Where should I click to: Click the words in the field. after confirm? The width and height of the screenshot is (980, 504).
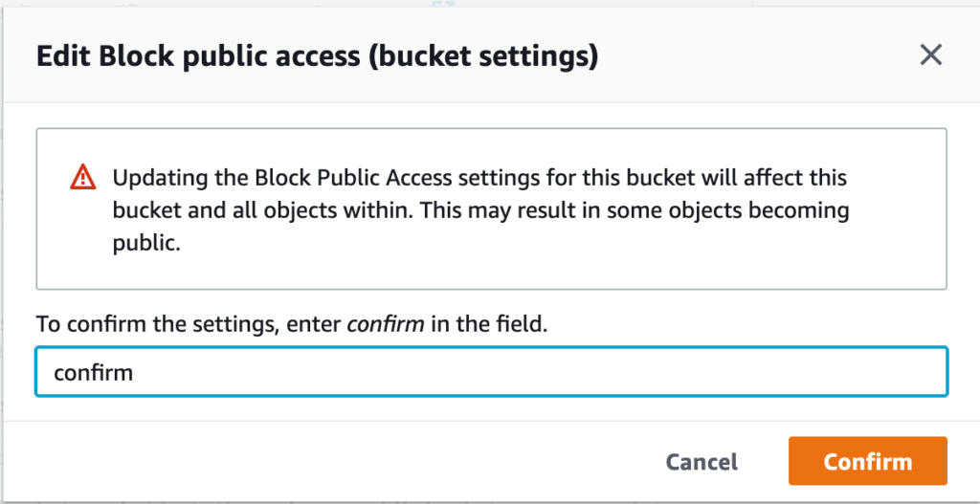point(489,325)
